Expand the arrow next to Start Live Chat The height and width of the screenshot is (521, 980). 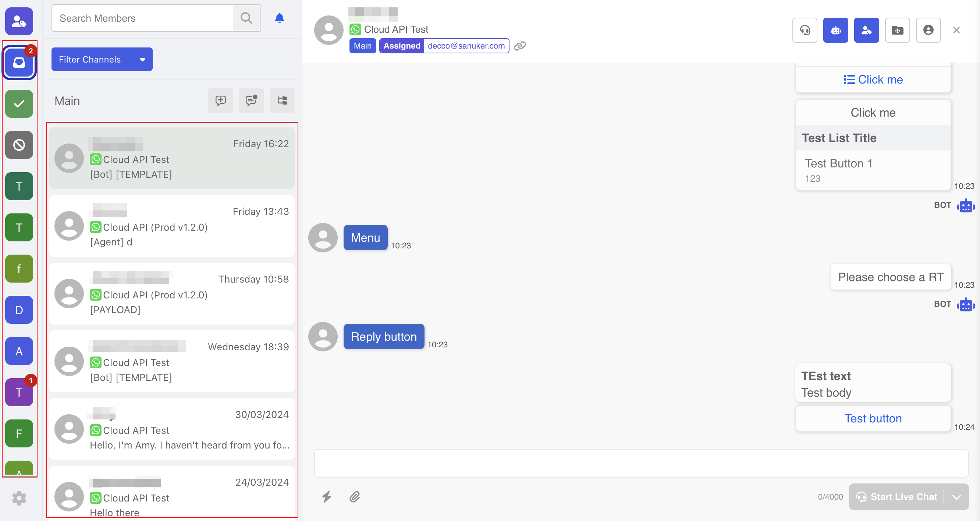pos(956,497)
